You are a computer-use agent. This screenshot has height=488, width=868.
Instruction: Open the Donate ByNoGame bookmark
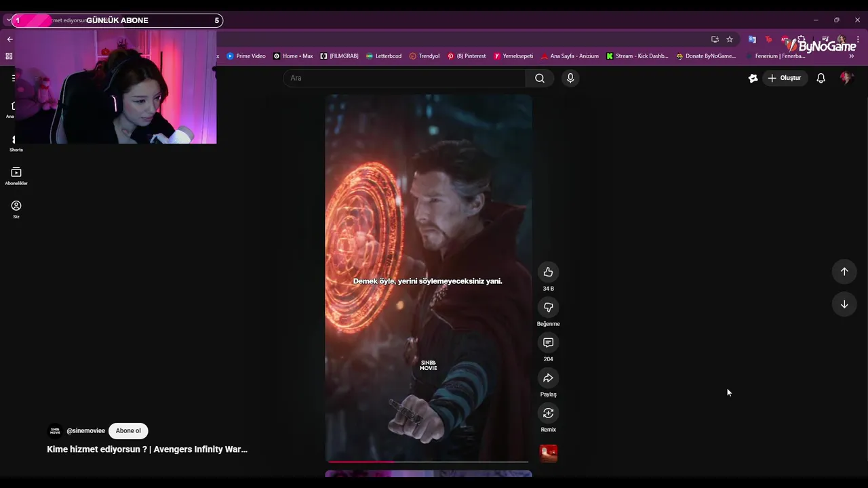(706, 56)
